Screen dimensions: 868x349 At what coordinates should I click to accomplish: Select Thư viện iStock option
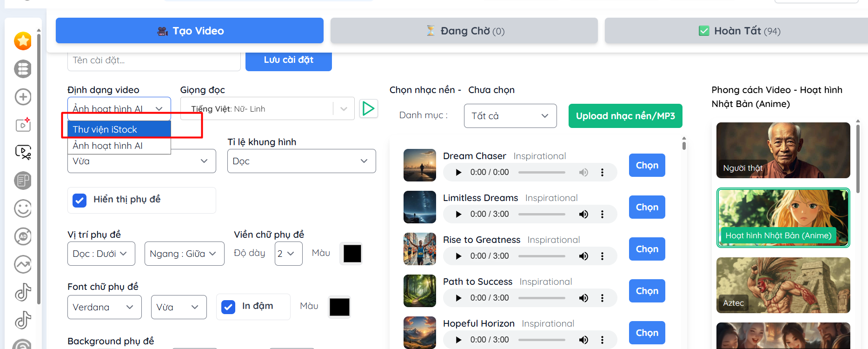point(119,129)
